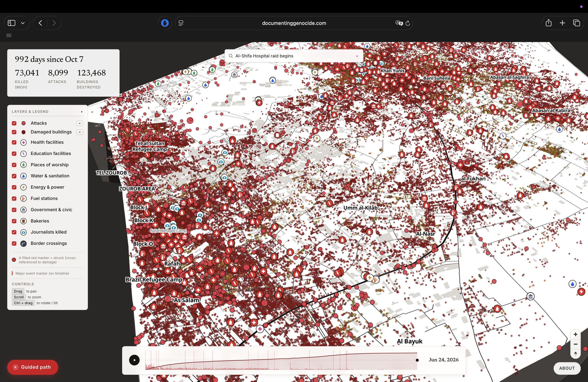Click the Government & civic legend icon
Viewport: 588px width, 382px height.
pyautogui.click(x=24, y=210)
